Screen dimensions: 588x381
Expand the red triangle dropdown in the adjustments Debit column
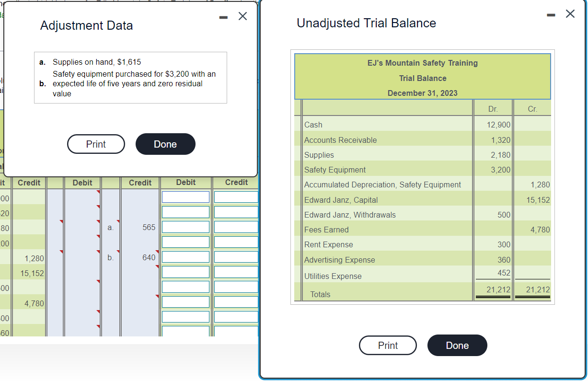point(98,190)
